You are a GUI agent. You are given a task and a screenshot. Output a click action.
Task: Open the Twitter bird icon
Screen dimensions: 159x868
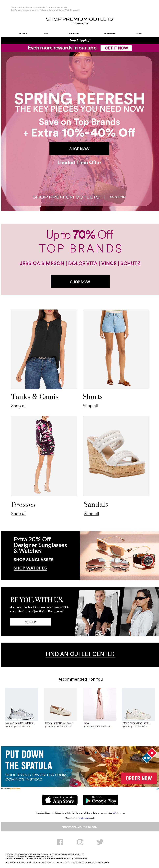tap(100, 842)
